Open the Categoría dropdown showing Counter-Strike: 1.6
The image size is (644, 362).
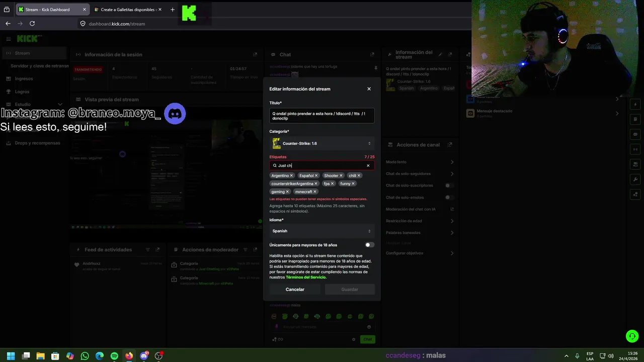coord(321,143)
